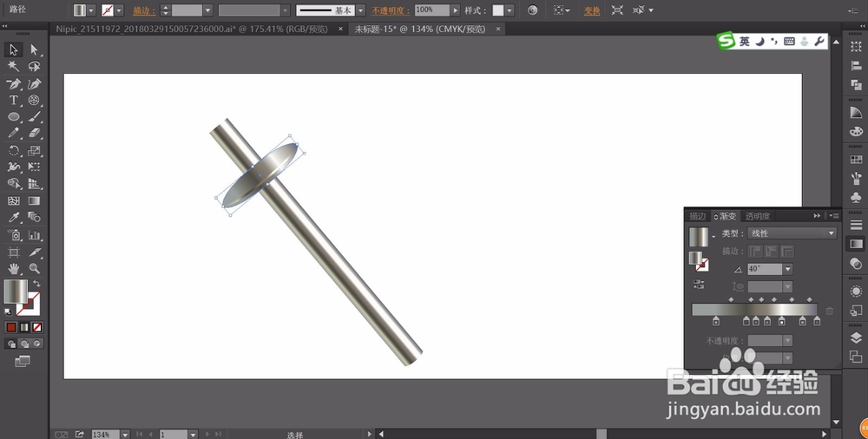Click the gradient ramp slider bar
The image size is (868, 439).
click(x=755, y=310)
